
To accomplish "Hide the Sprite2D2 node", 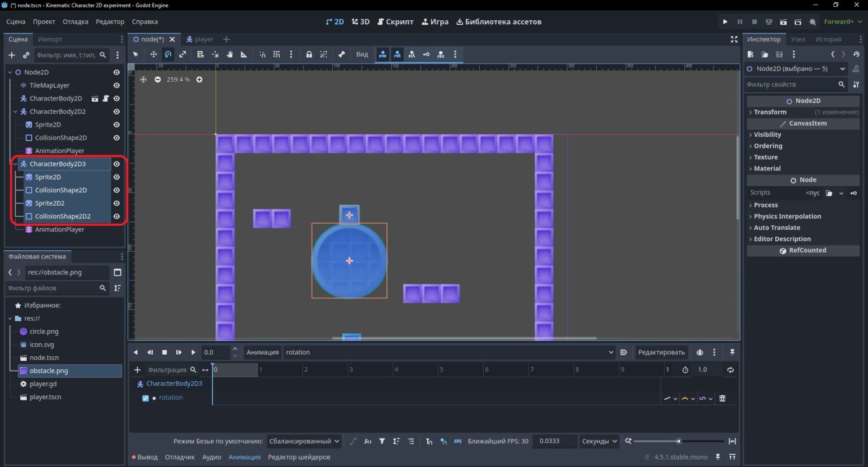I will click(x=116, y=203).
